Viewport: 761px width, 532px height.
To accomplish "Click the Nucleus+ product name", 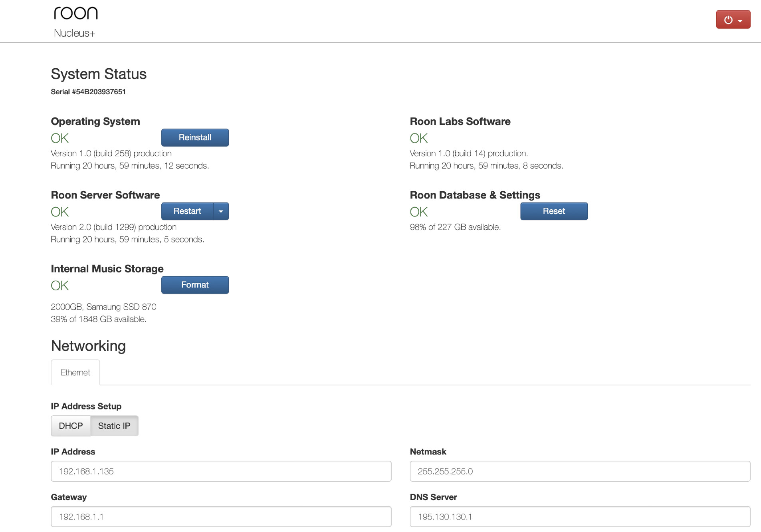I will (x=75, y=33).
